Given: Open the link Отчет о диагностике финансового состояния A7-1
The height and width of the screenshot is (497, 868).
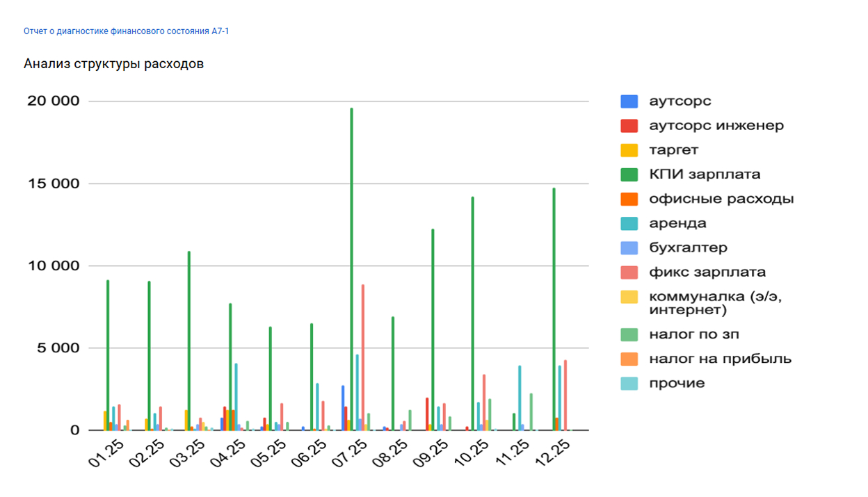Looking at the screenshot, I should (127, 31).
